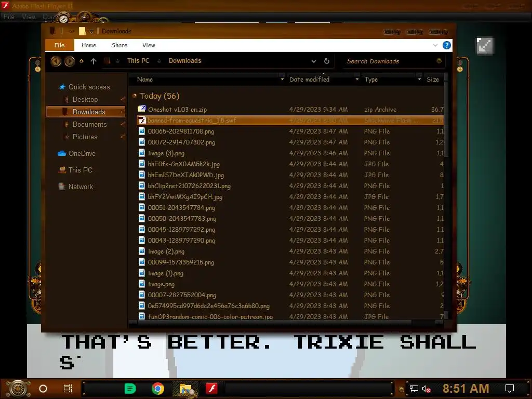Open network status in the system tray
The width and height of the screenshot is (532, 399).
coord(414,389)
